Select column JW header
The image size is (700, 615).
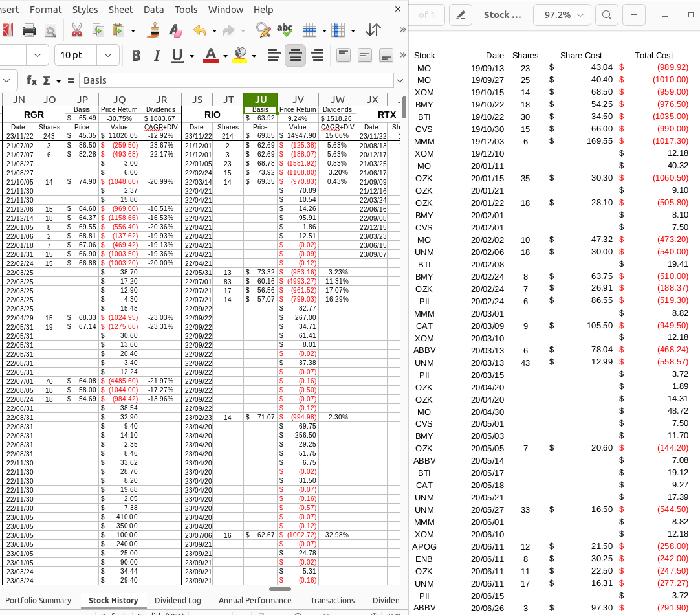[337, 100]
